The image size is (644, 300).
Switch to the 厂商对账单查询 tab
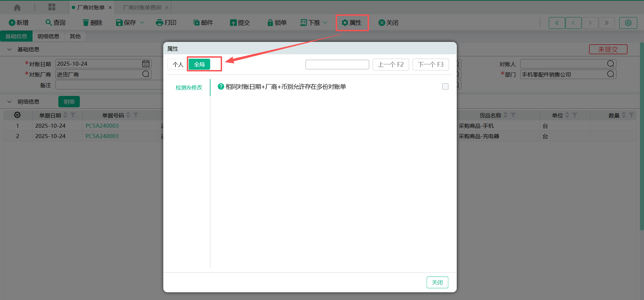[142, 7]
